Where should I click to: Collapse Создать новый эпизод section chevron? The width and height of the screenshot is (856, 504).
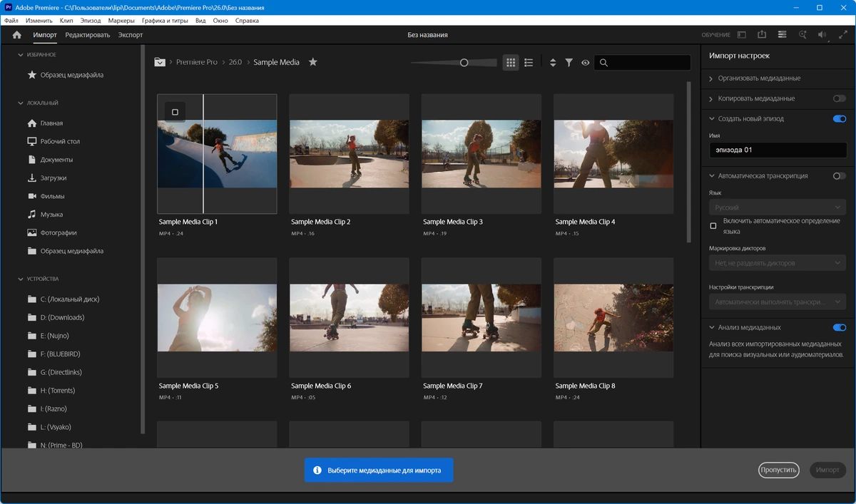coord(711,119)
